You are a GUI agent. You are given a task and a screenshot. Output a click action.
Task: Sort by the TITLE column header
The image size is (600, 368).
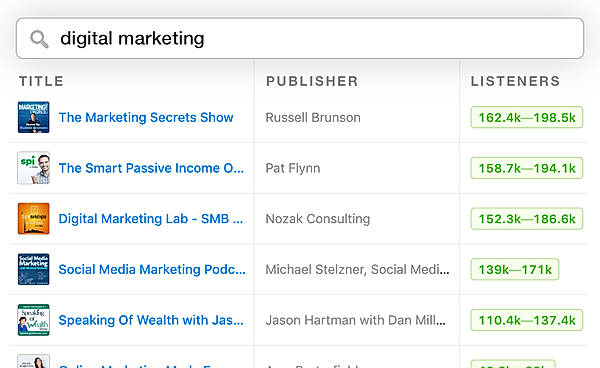point(41,81)
